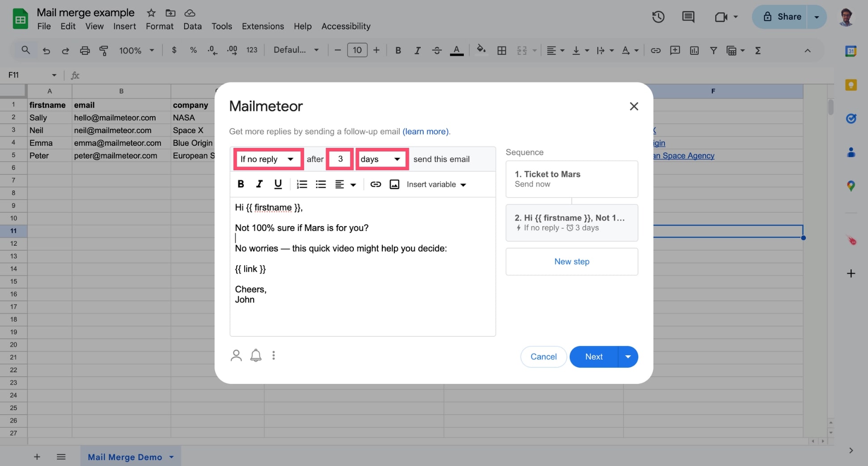Open the Extensions menu
This screenshot has height=466, width=868.
263,26
